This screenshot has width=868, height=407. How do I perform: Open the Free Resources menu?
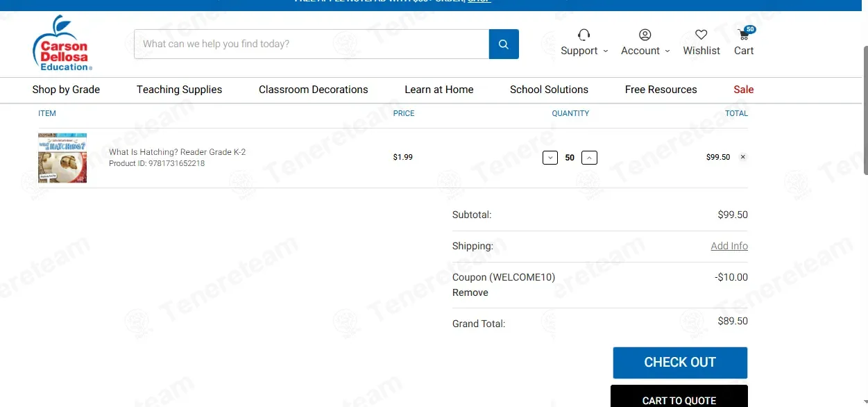(661, 90)
